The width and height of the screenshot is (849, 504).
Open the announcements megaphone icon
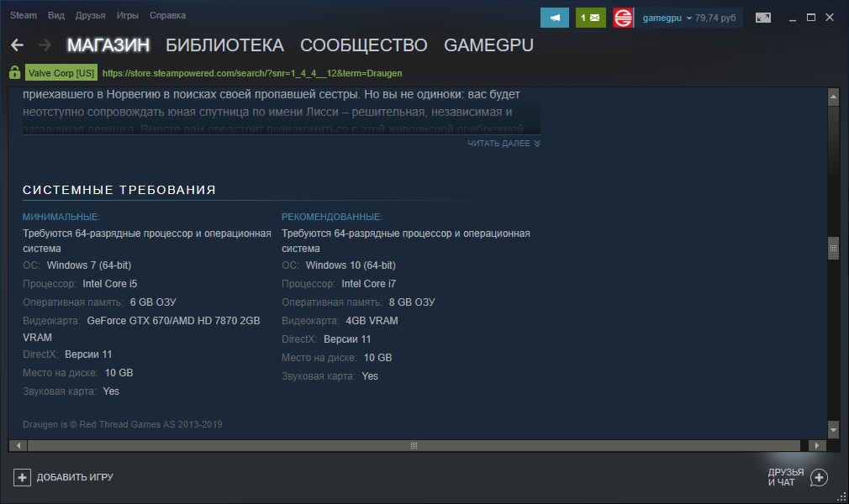pyautogui.click(x=555, y=18)
